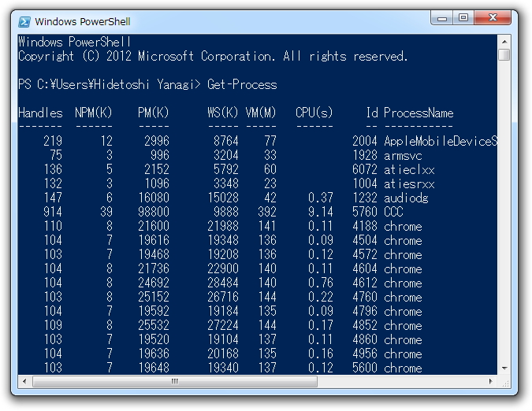The height and width of the screenshot is (411, 532).
Task: Click the Id column header
Action: coord(372,113)
